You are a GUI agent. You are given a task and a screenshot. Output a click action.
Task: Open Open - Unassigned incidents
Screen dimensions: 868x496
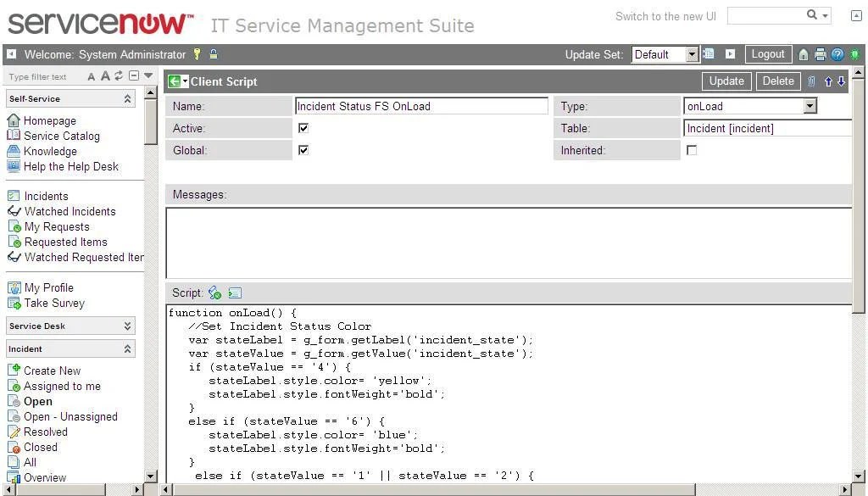click(x=70, y=416)
